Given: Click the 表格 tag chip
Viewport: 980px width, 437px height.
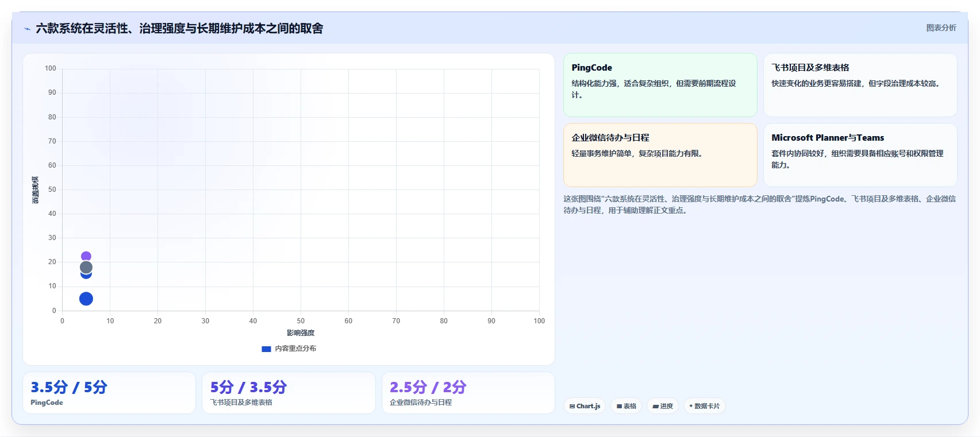Looking at the screenshot, I should (x=627, y=406).
